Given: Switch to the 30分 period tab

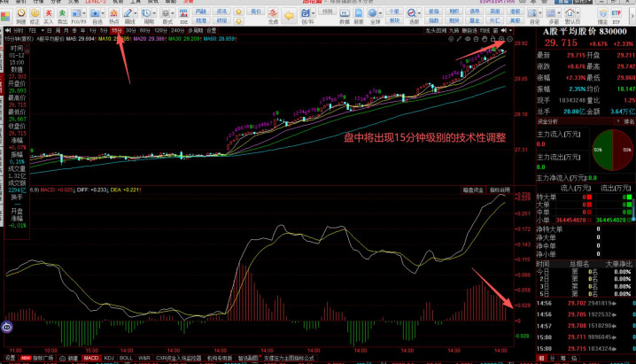Looking at the screenshot, I should pyautogui.click(x=130, y=31).
